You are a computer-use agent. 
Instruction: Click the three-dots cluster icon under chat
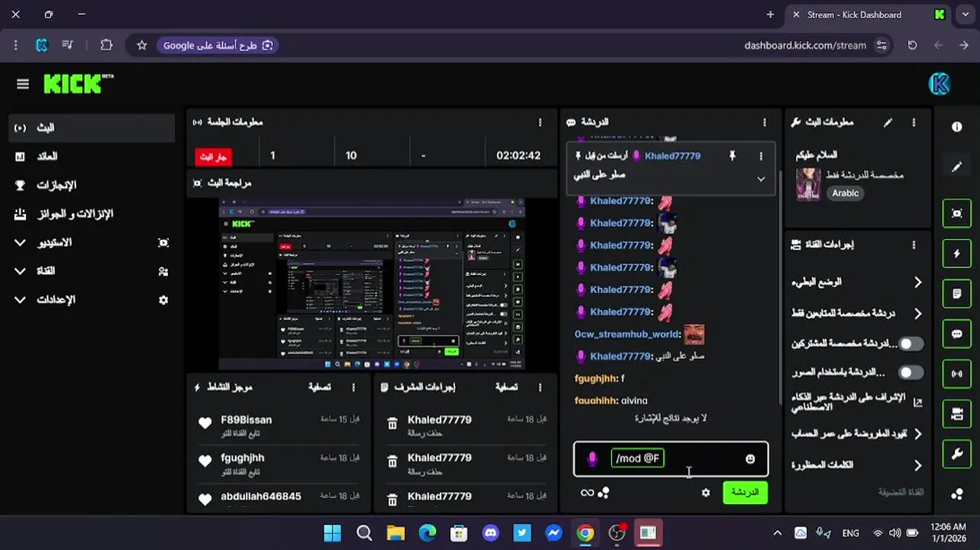604,493
